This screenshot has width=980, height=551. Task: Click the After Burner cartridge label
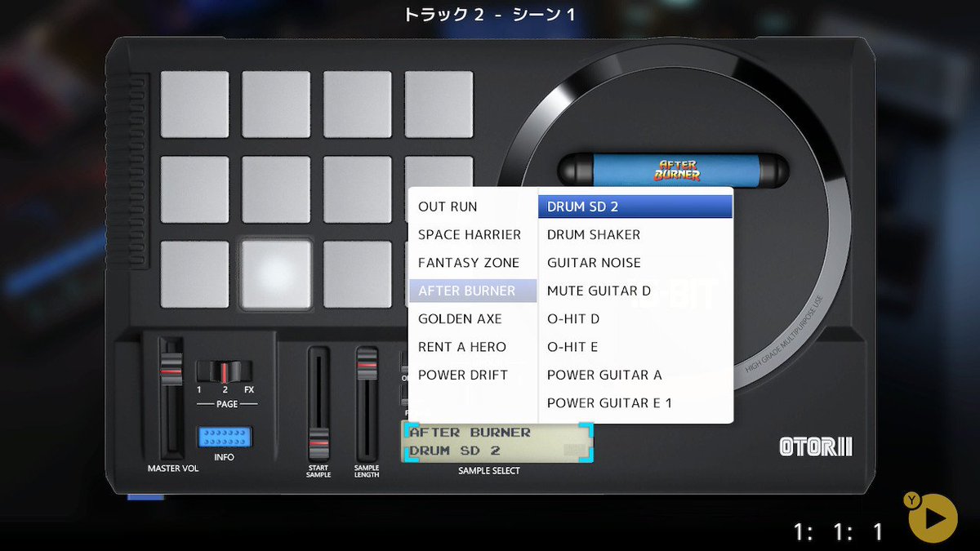pyautogui.click(x=677, y=171)
